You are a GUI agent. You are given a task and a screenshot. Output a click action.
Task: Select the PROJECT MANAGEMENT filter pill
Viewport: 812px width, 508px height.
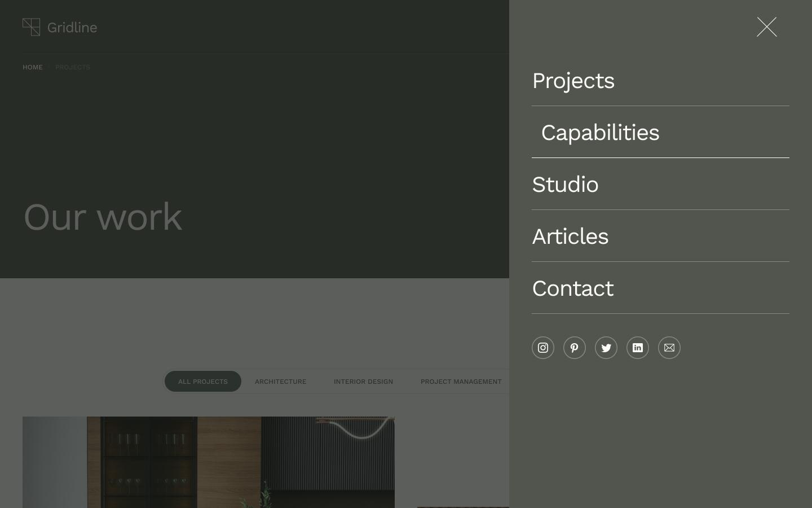click(x=461, y=382)
